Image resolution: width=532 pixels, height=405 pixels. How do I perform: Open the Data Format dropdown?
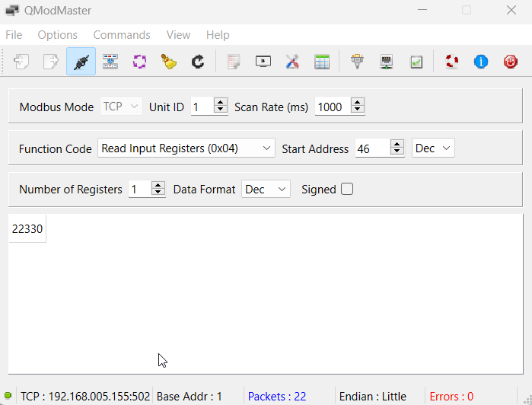coord(266,189)
